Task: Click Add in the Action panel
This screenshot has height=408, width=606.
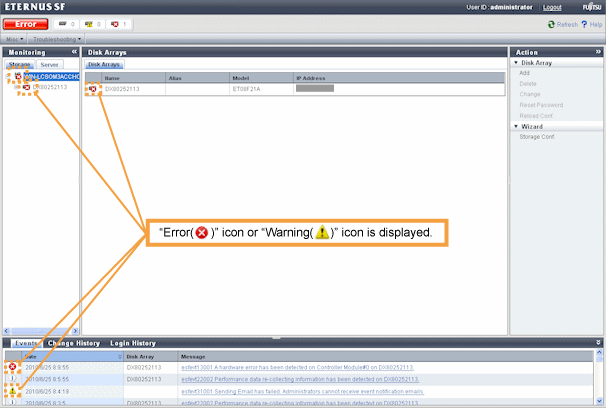Action: (x=524, y=73)
